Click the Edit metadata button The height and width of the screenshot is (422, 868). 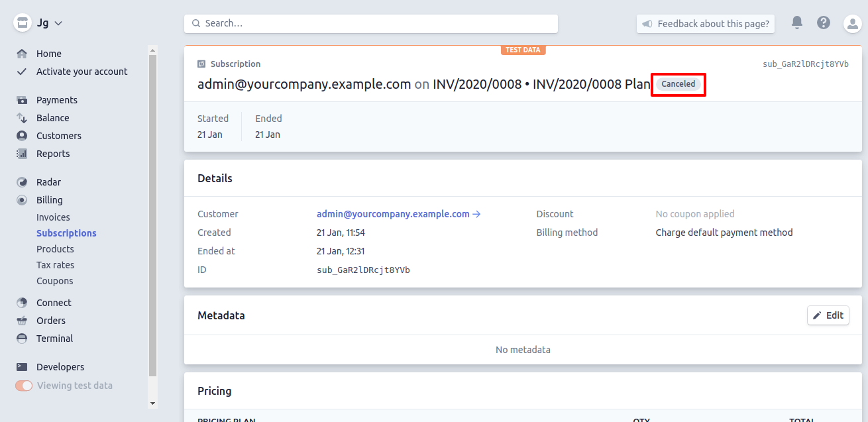pyautogui.click(x=828, y=315)
